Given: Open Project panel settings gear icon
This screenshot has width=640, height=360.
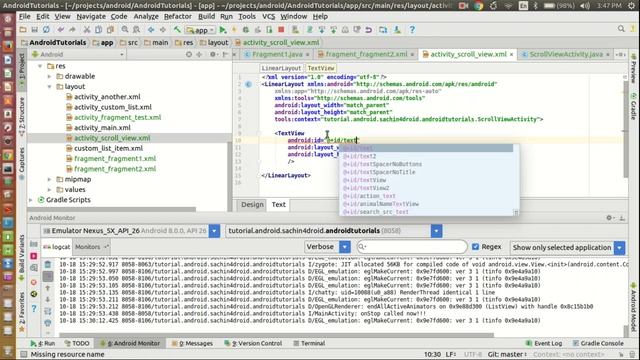Looking at the screenshot, I should coord(213,54).
